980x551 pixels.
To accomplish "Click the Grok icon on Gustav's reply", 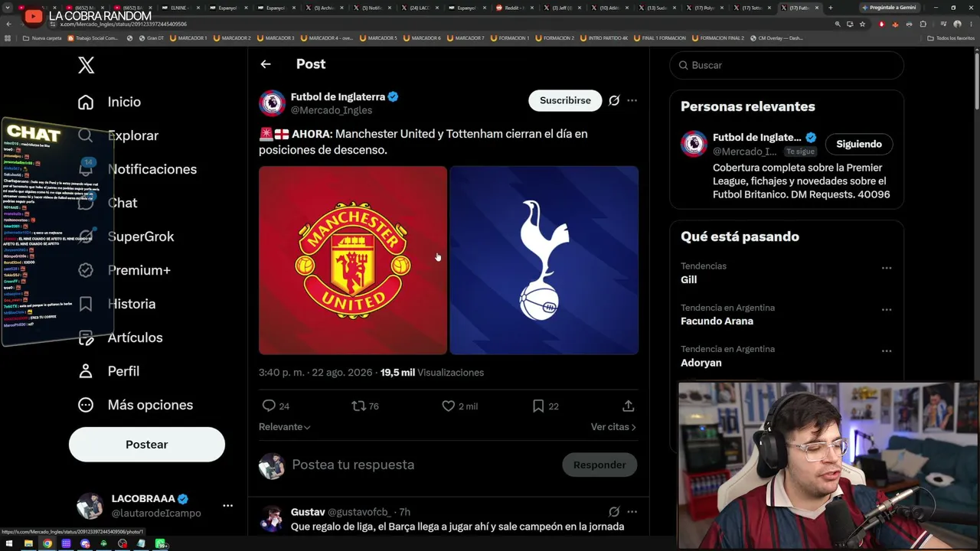I will [614, 511].
